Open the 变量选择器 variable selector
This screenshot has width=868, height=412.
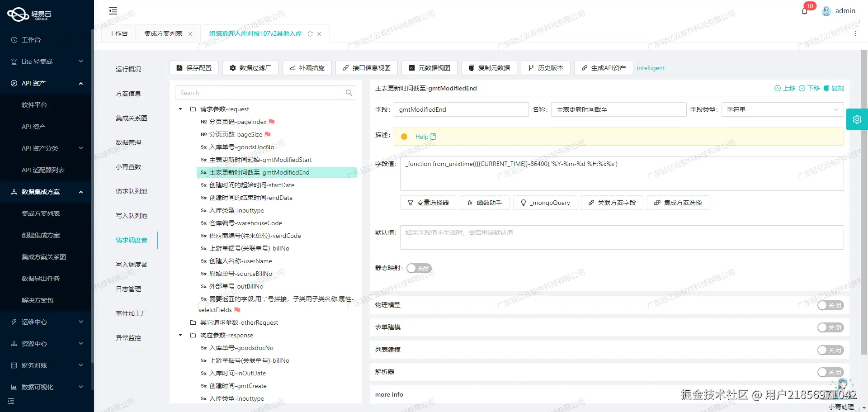click(428, 203)
